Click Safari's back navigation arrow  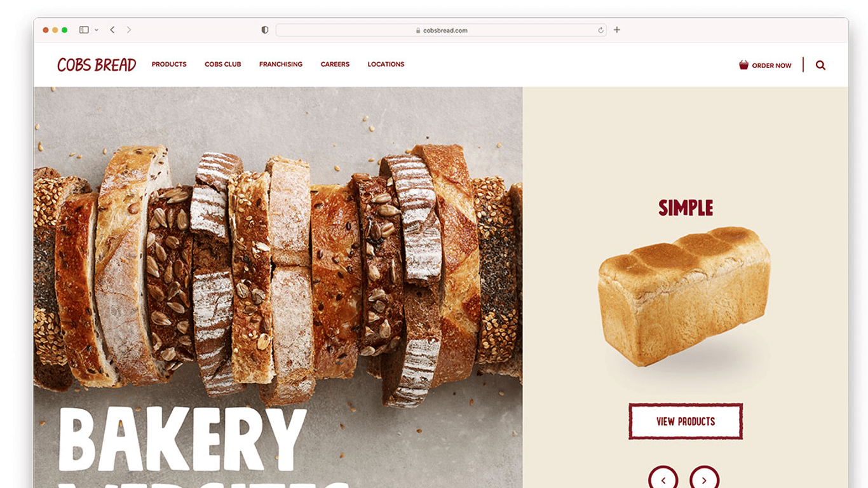[112, 30]
